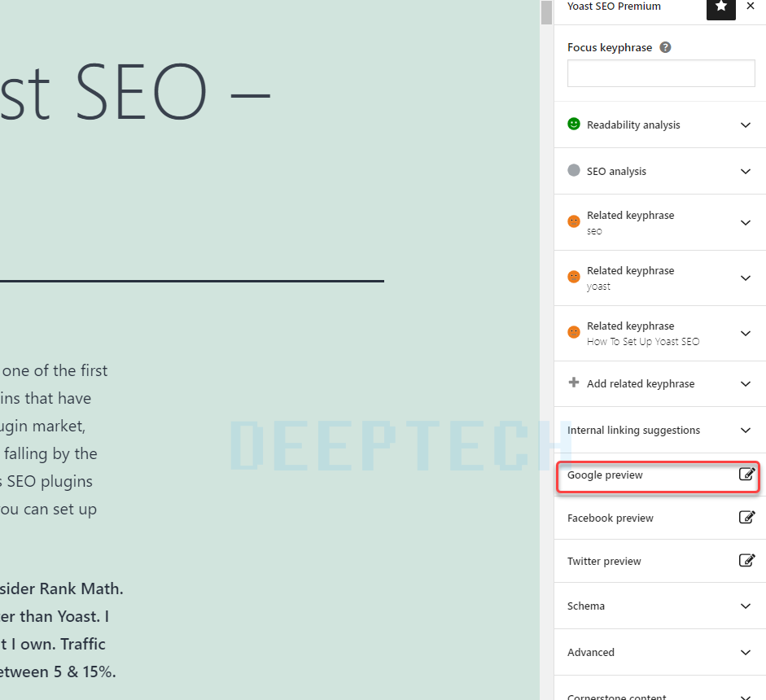Click the Google preview label
766x700 pixels.
tap(605, 475)
